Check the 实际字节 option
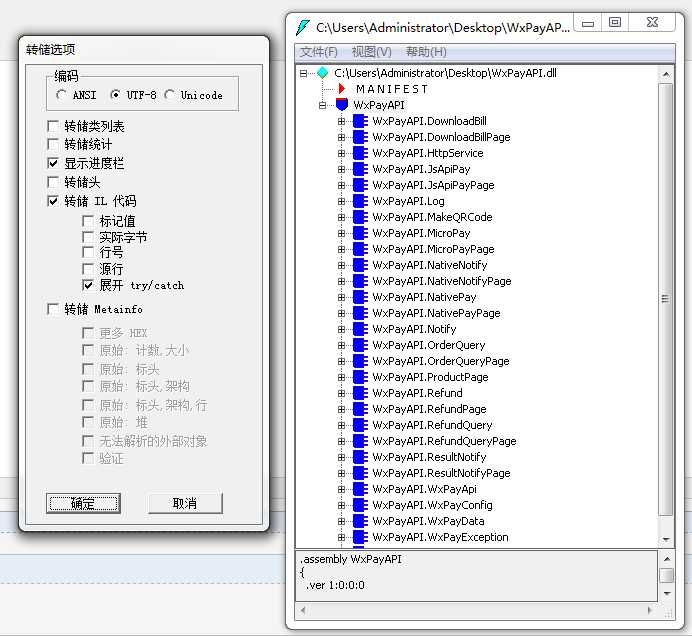Image resolution: width=692 pixels, height=636 pixels. pyautogui.click(x=88, y=237)
